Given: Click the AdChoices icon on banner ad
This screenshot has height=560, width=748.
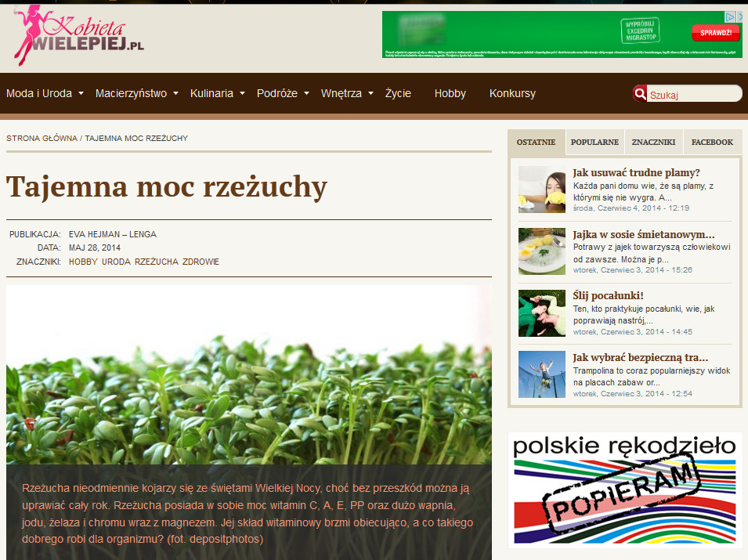Looking at the screenshot, I should 729,16.
